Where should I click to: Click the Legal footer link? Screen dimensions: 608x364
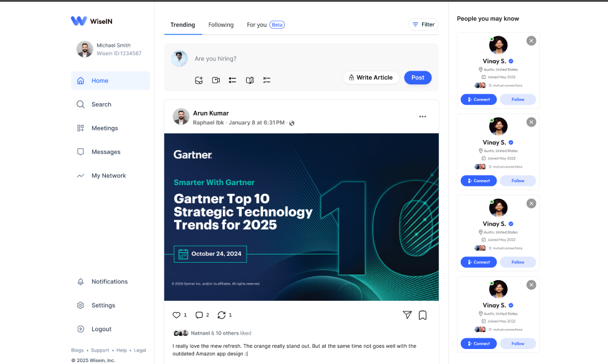tap(140, 350)
